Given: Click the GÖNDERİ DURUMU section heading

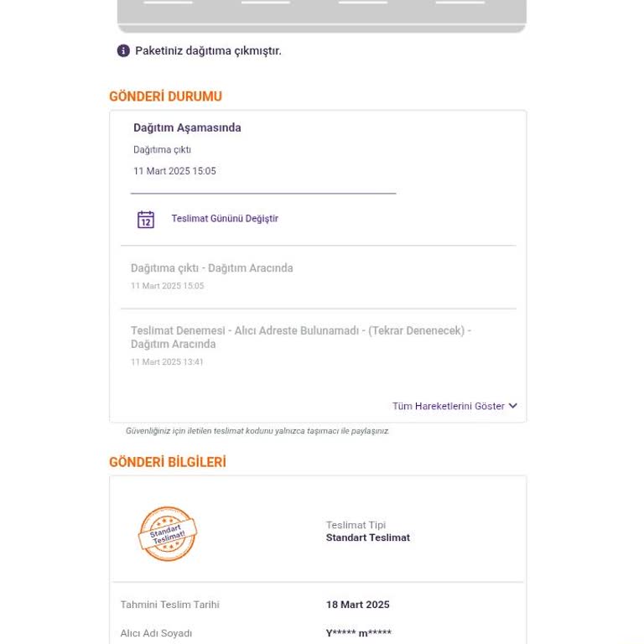Looking at the screenshot, I should [x=165, y=96].
